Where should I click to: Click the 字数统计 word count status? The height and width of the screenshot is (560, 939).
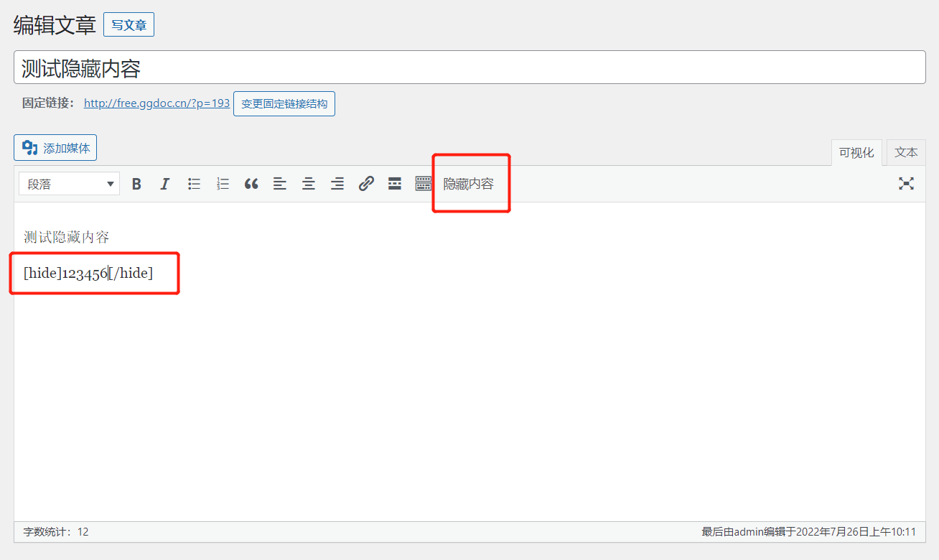(x=56, y=532)
